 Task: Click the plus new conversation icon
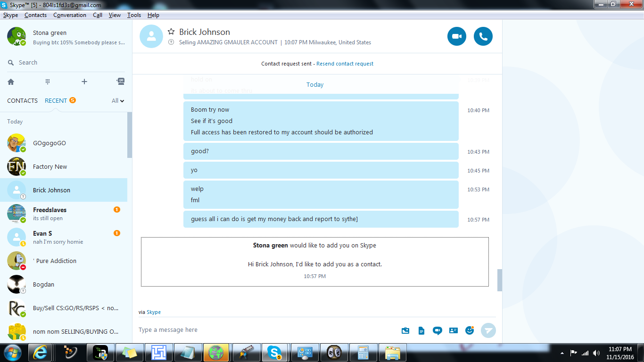84,82
